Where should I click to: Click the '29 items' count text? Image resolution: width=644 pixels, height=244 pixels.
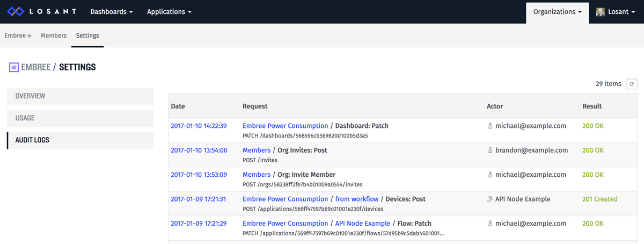(x=609, y=84)
